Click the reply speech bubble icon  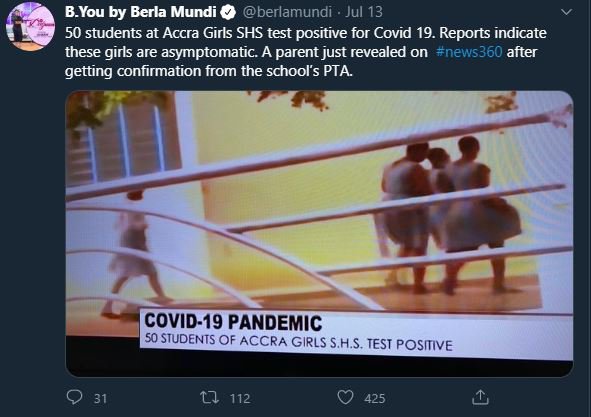[x=74, y=397]
